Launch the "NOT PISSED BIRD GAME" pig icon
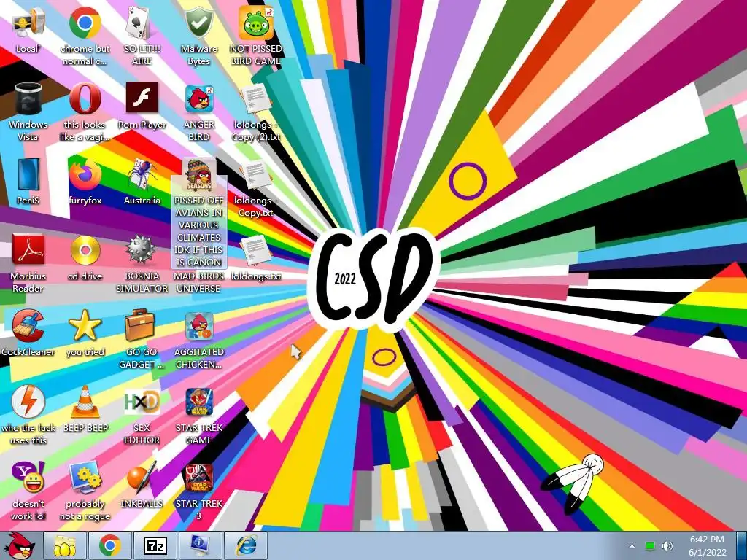The height and width of the screenshot is (560, 747). [x=256, y=23]
